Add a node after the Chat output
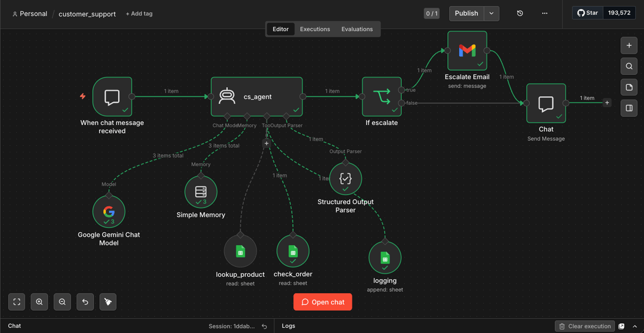The width and height of the screenshot is (644, 333). point(607,103)
